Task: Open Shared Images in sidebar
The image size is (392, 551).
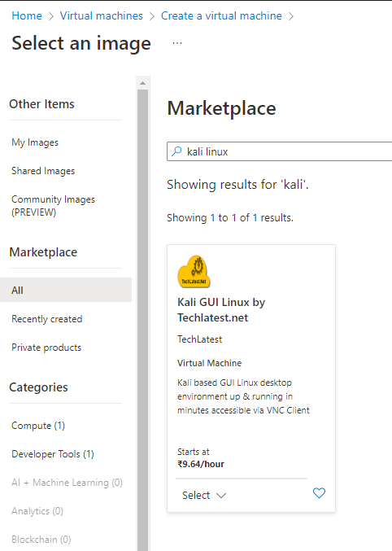Action: coord(43,171)
